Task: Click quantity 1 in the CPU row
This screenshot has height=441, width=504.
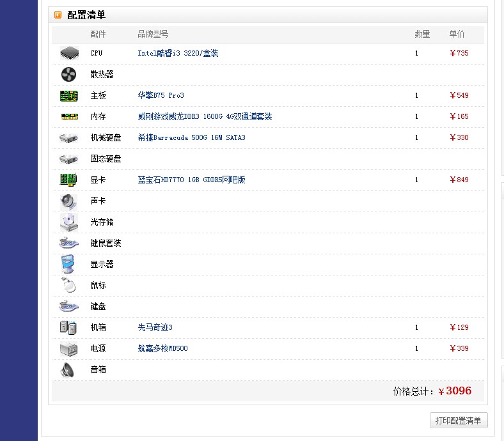Action: tap(416, 53)
